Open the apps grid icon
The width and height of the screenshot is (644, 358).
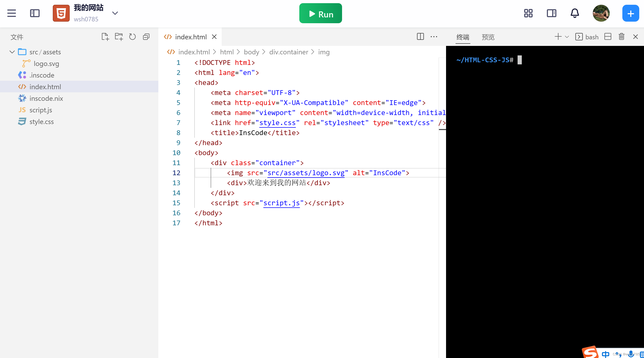528,13
